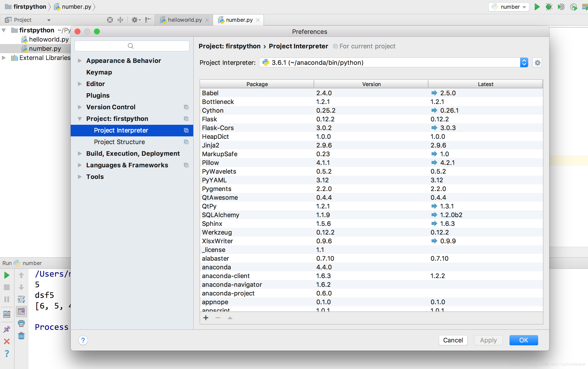Viewport: 588px width, 369px height.
Task: Click the upgrade package arrow icon
Action: click(x=230, y=318)
